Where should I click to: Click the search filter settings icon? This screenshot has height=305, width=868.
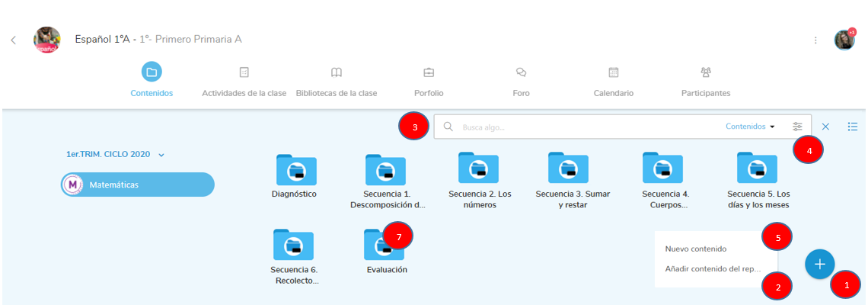click(x=797, y=127)
